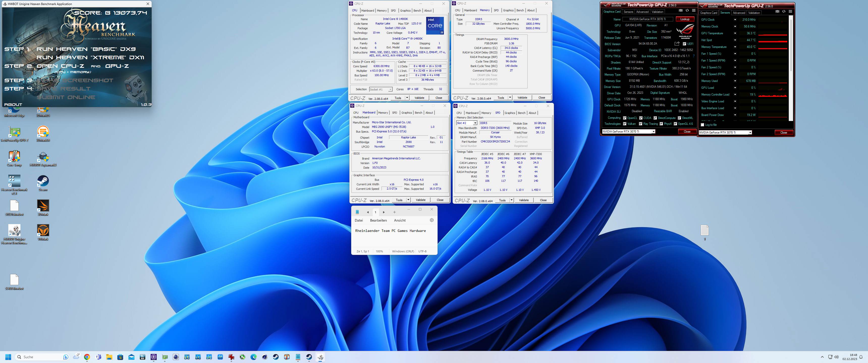The height and width of the screenshot is (363, 868).
Task: Click Validate in CPU-Z SPD window
Action: (524, 200)
